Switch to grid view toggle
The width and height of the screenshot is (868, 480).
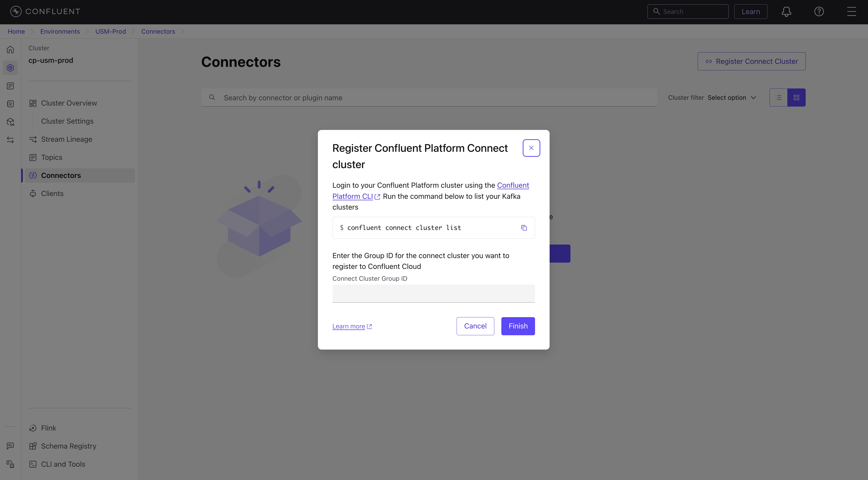coord(796,98)
